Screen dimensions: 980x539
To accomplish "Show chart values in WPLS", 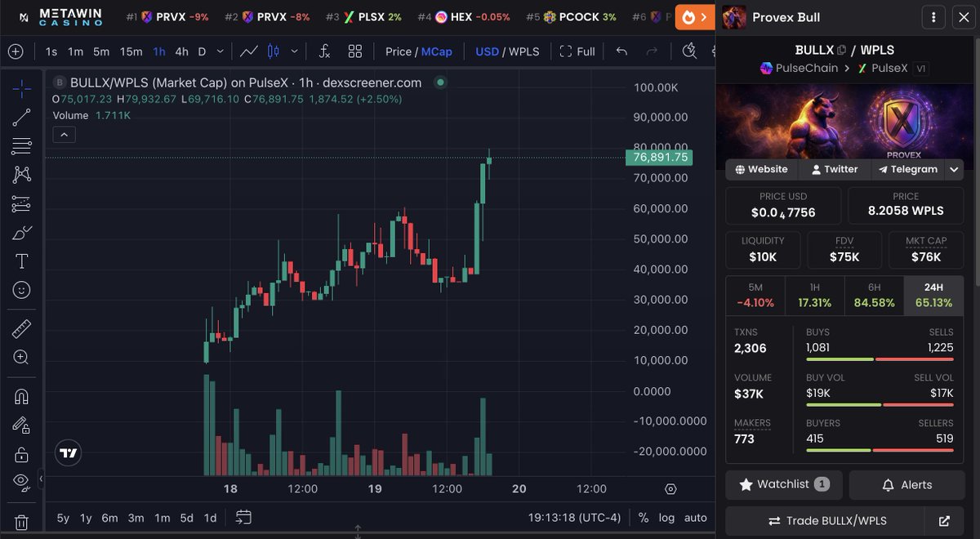I will 524,51.
